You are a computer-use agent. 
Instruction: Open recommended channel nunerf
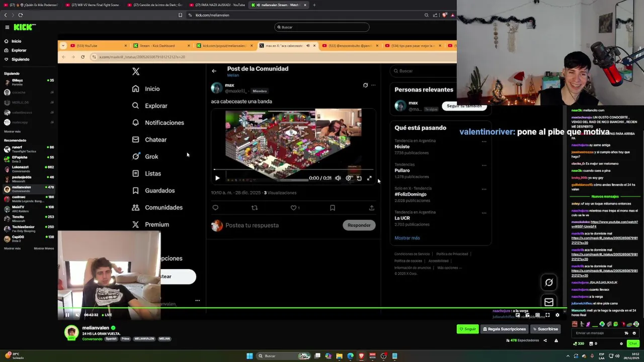coord(29,149)
